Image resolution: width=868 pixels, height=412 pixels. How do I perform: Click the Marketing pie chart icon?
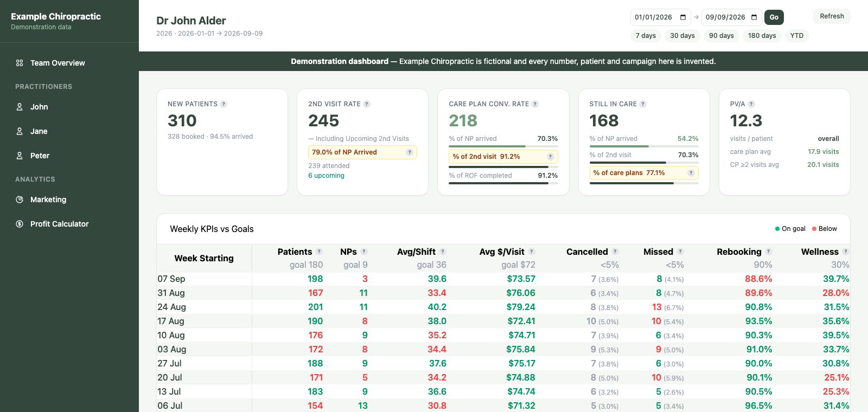pyautogui.click(x=20, y=199)
